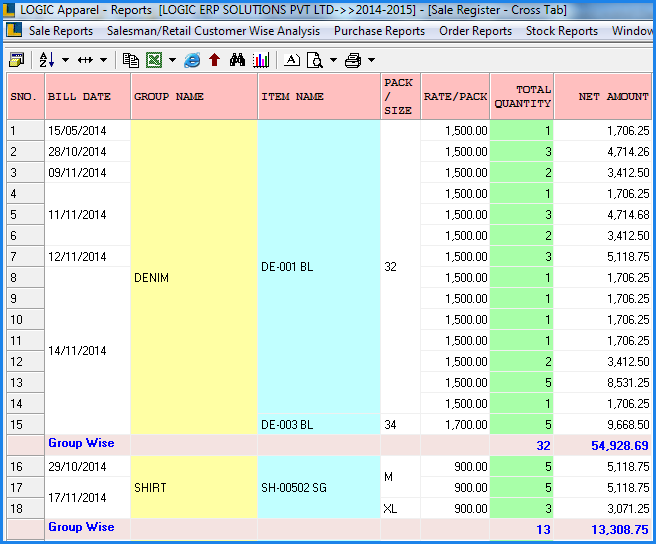Select row header number 1
Image resolution: width=656 pixels, height=544 pixels.
(26, 131)
